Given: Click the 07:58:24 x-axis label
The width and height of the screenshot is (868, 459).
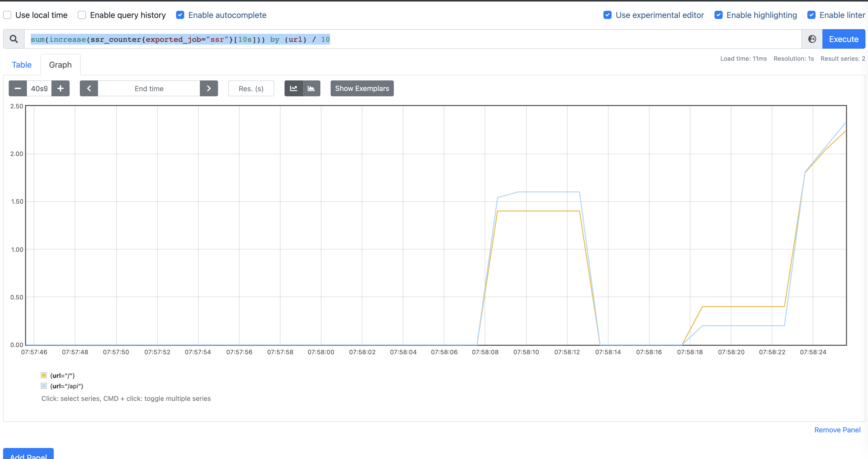Looking at the screenshot, I should click(813, 352).
